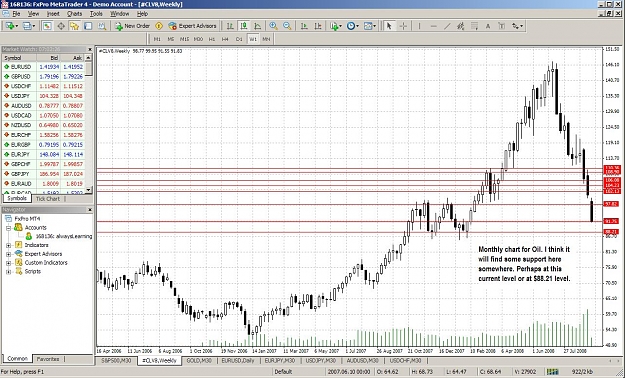Viewport: 625px width, 378px height.
Task: Open the Profiles toolbar icon
Action: click(x=28, y=26)
